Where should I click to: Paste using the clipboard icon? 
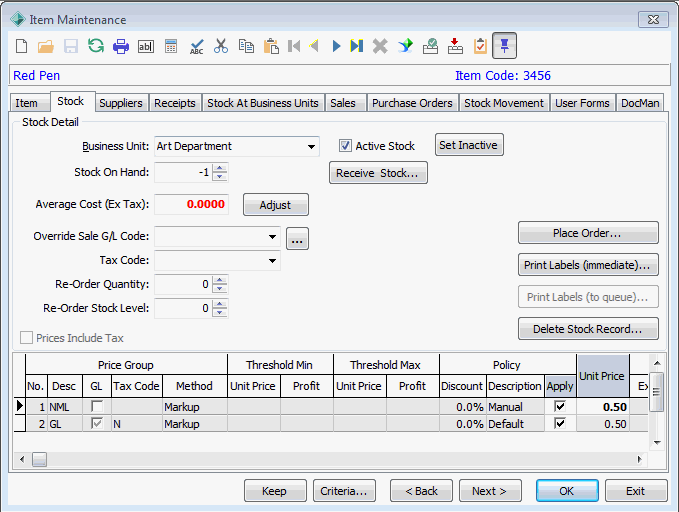[x=271, y=46]
